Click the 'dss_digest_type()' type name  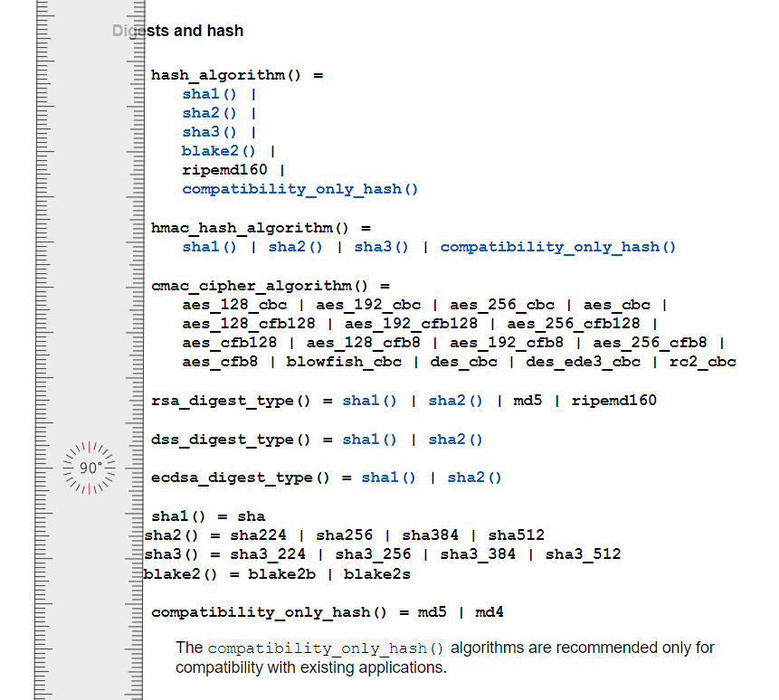point(231,440)
